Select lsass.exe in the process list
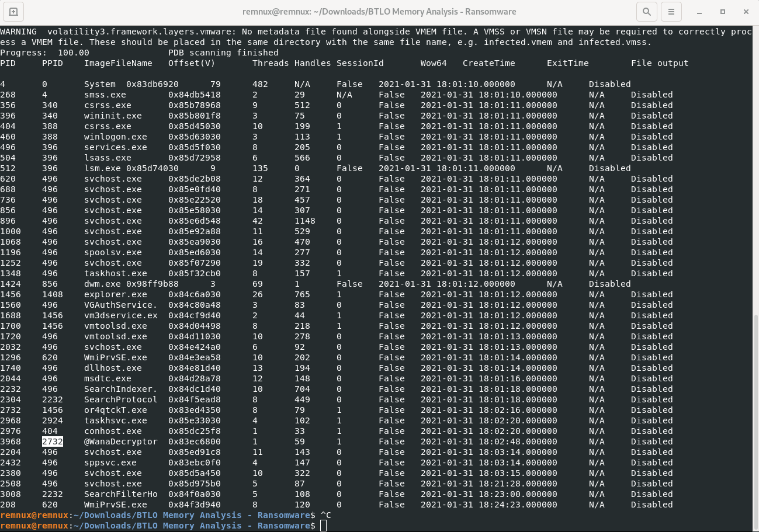This screenshot has width=759, height=532. (x=108, y=158)
